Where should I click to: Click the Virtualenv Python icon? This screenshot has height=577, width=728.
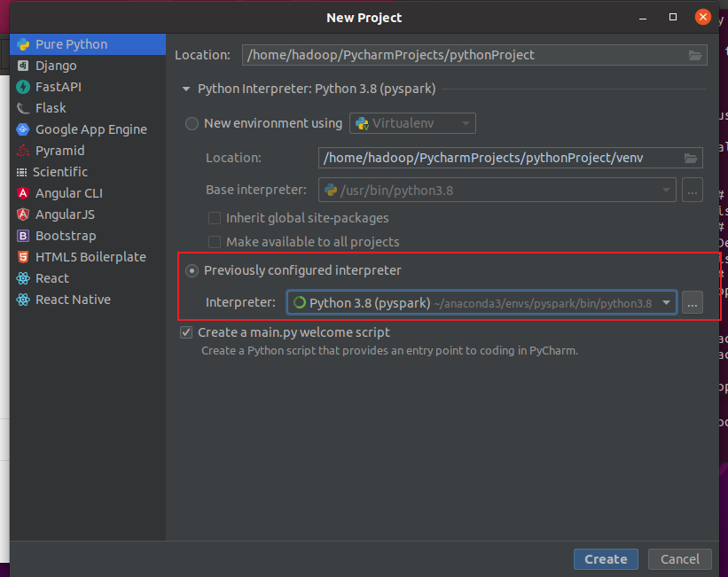click(362, 123)
